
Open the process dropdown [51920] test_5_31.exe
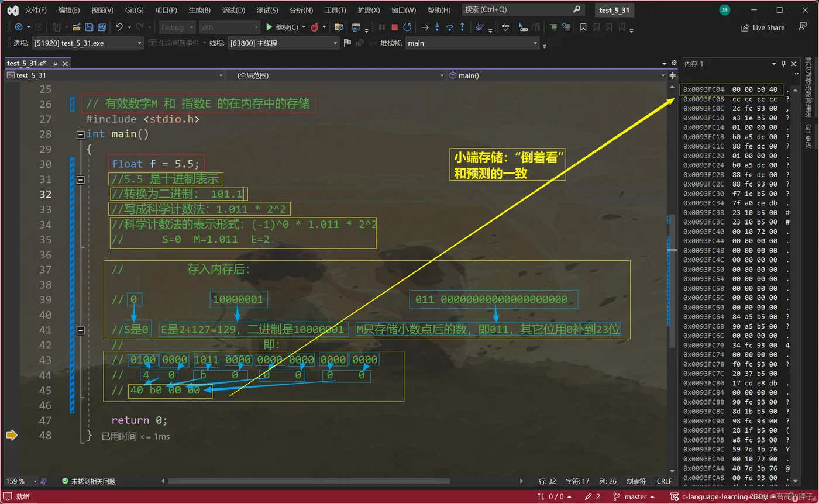pyautogui.click(x=87, y=43)
